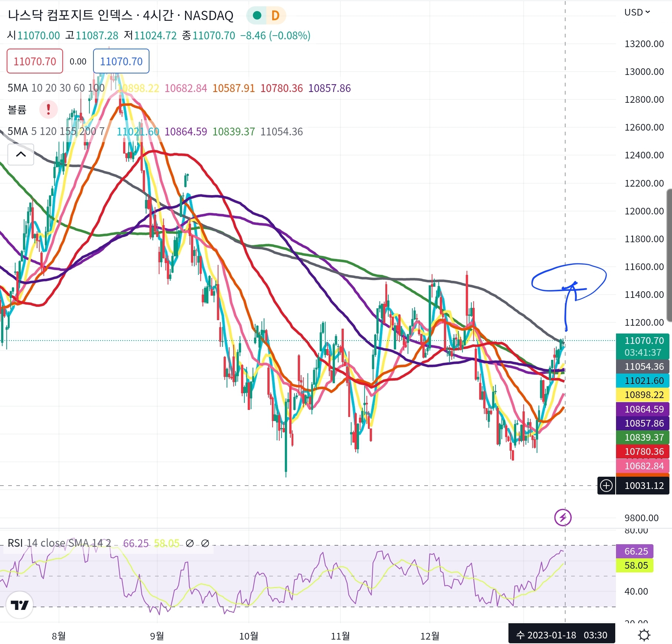The width and height of the screenshot is (672, 644).
Task: Click the red 10780.36 price axis label
Action: pos(643,451)
